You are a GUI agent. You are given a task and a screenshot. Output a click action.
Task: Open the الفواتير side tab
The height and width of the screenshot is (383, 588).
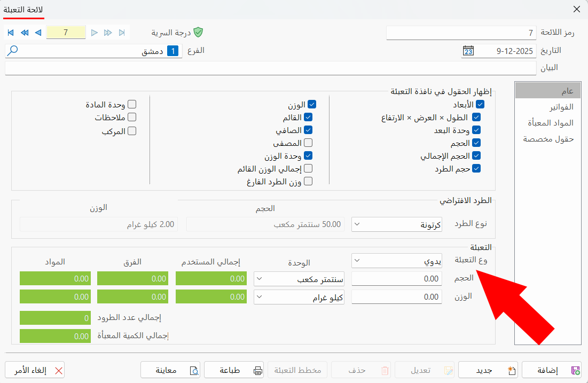(x=560, y=106)
